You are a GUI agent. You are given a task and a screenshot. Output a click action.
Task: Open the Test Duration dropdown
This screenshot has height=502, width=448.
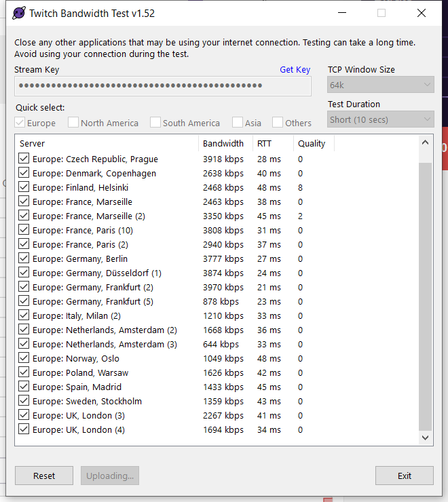[380, 119]
